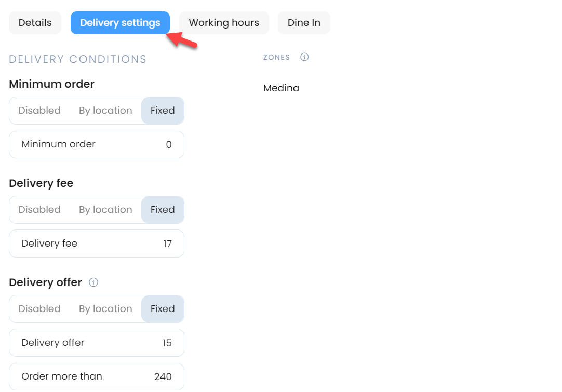Choose Fixed for Delivery fee
The width and height of the screenshot is (562, 392).
[x=163, y=210]
